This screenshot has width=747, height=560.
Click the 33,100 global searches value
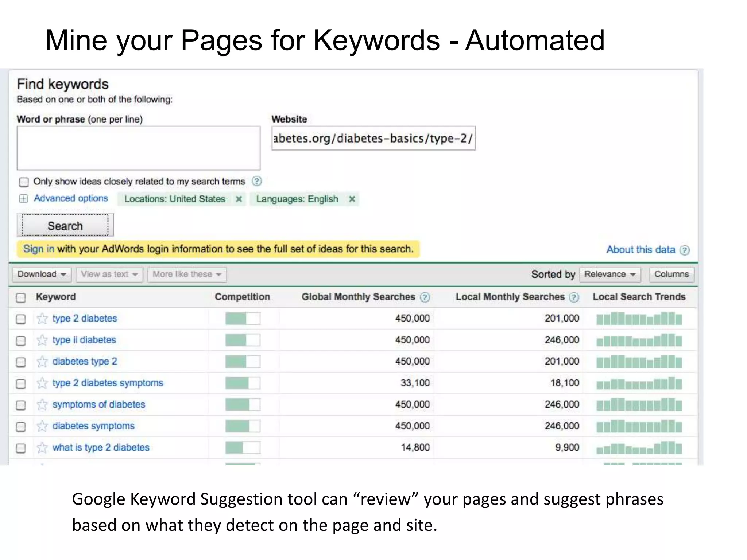point(415,383)
